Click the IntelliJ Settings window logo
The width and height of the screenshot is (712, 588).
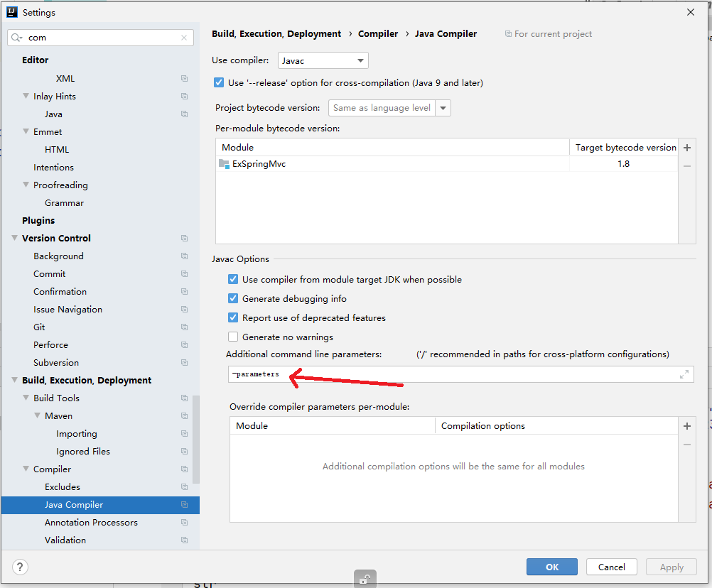[12, 12]
